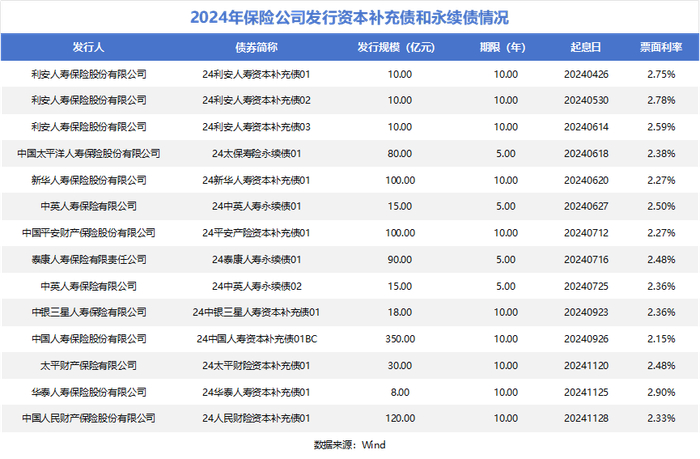Select the 期限（年）column header
700x459 pixels.
click(x=503, y=47)
